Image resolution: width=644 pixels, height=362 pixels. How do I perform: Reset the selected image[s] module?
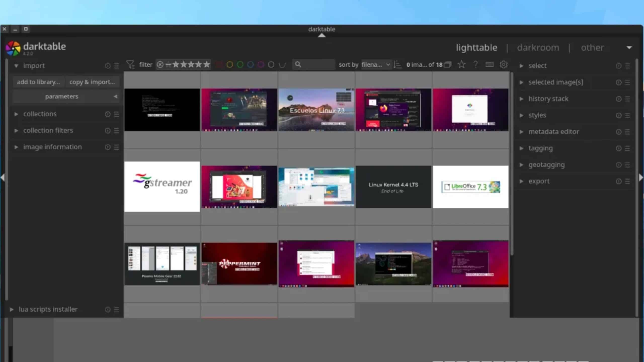pyautogui.click(x=619, y=82)
